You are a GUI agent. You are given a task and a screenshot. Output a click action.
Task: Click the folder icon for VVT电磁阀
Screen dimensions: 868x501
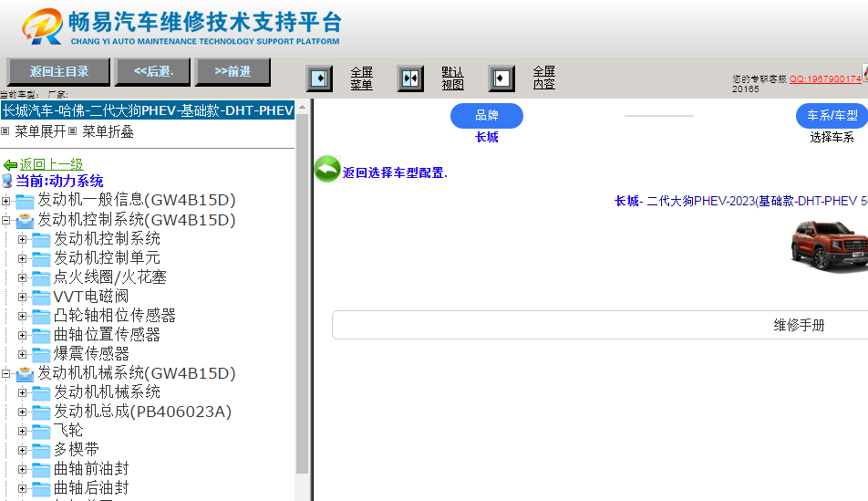point(41,297)
